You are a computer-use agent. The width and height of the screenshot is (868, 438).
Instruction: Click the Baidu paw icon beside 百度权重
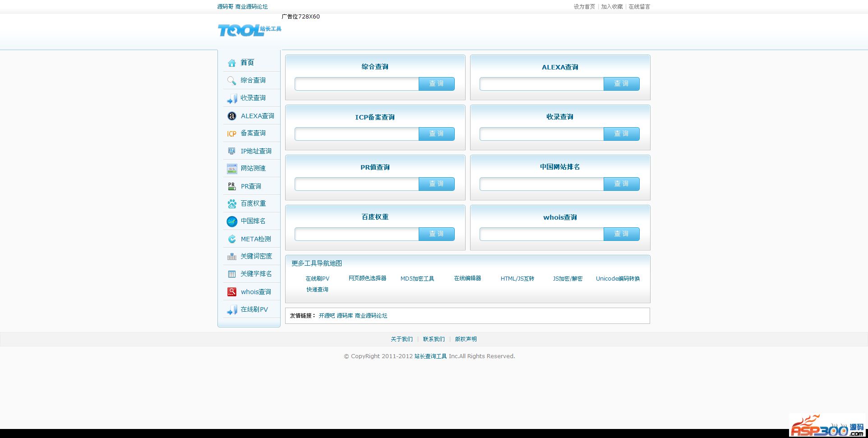[232, 204]
